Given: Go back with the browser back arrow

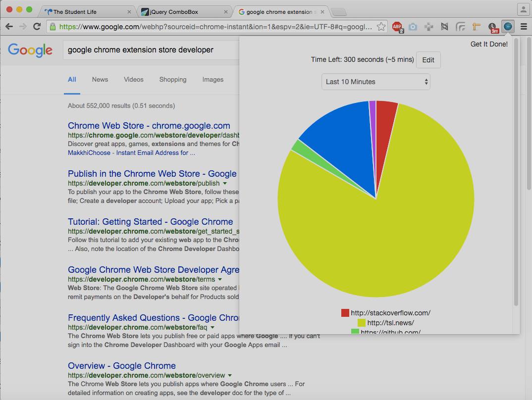Looking at the screenshot, I should (x=9, y=26).
